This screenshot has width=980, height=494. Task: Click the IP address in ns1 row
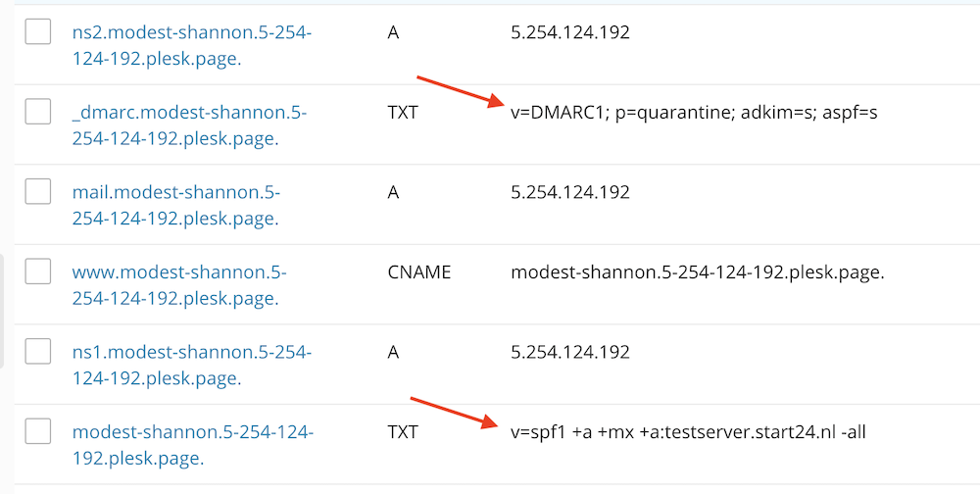(570, 351)
